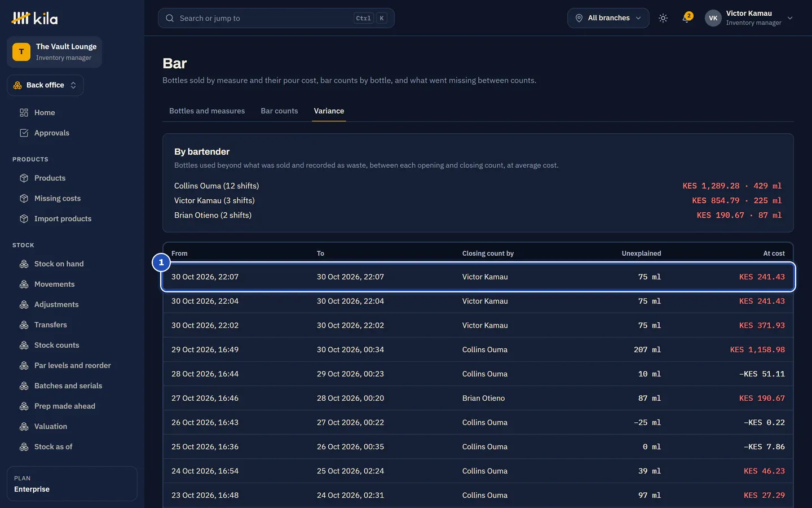Click the Transfers icon
The image size is (812, 508).
24,325
